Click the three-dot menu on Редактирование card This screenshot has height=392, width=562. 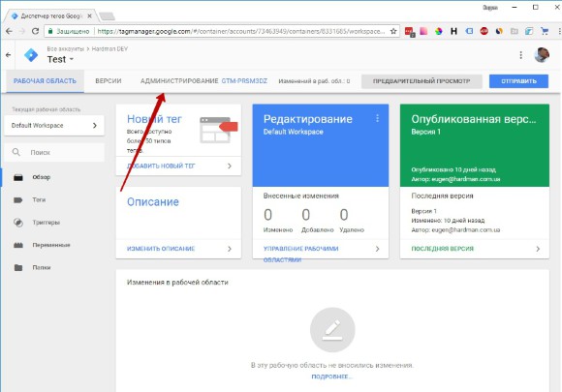pyautogui.click(x=378, y=118)
